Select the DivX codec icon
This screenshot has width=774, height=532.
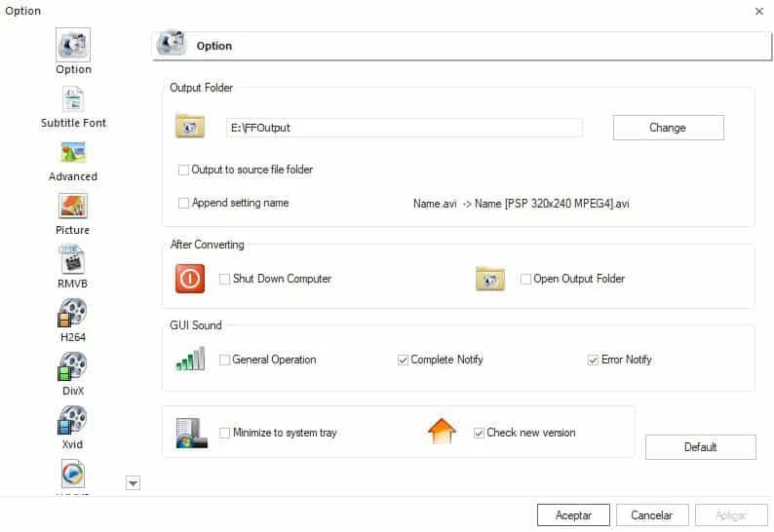tap(72, 366)
